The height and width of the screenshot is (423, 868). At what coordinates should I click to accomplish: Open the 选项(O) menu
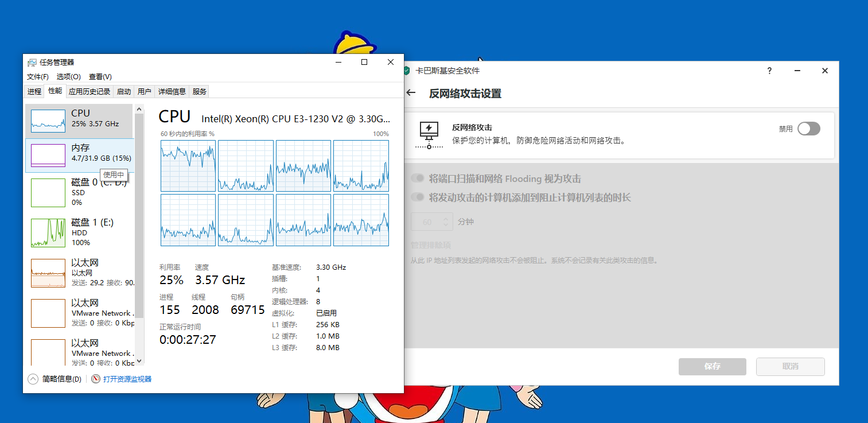click(x=68, y=76)
